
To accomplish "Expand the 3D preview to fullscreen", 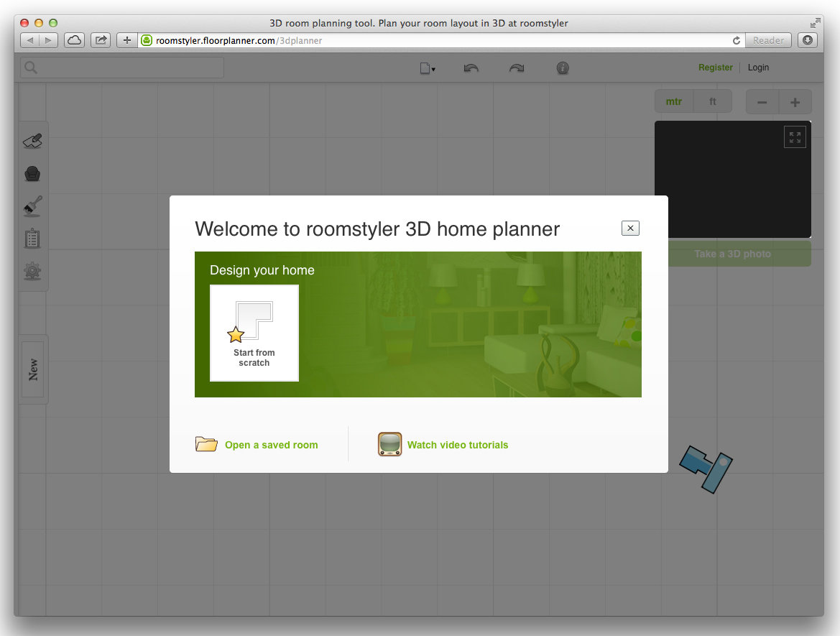I will tap(795, 137).
